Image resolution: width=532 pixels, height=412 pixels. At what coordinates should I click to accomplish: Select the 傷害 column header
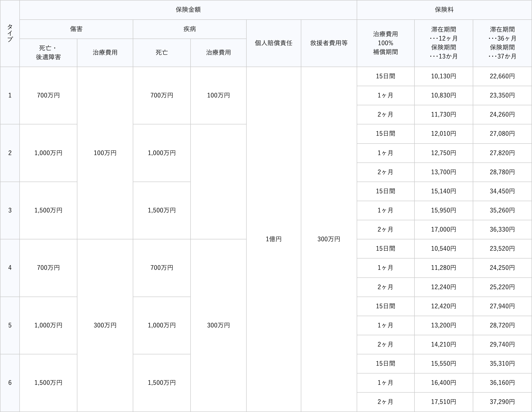(x=76, y=29)
